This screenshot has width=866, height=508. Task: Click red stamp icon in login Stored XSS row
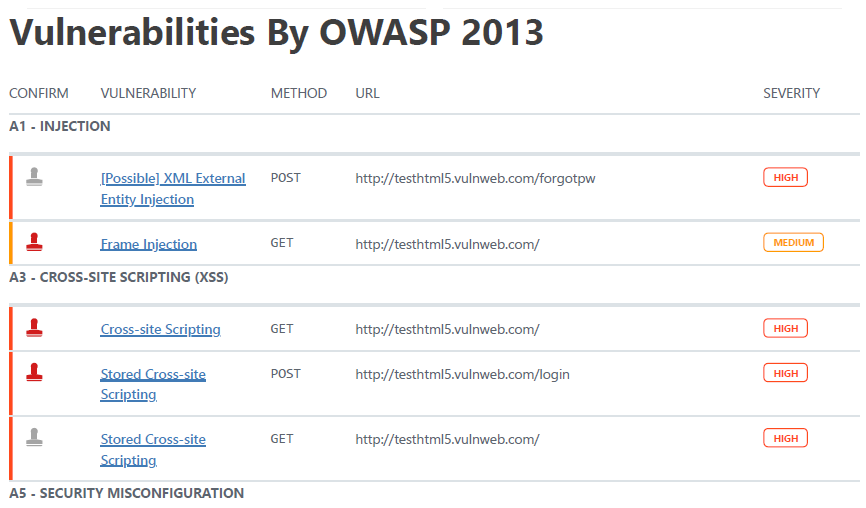[x=34, y=372]
